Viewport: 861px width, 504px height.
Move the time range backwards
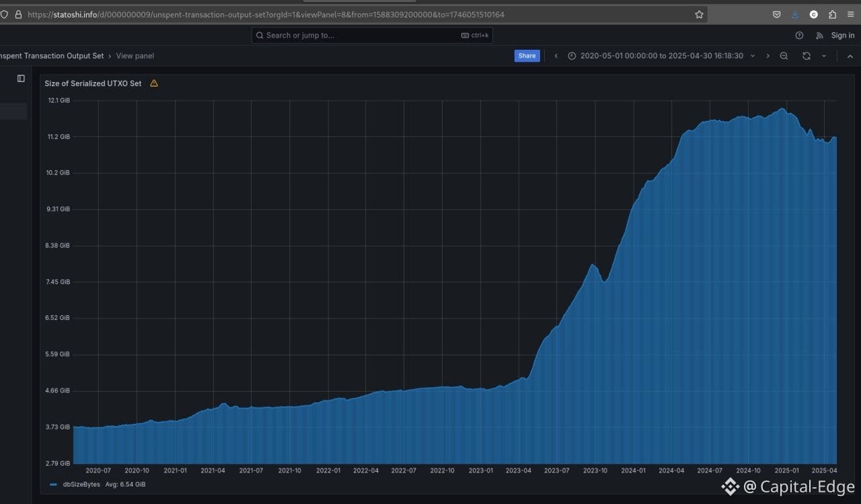(x=556, y=56)
